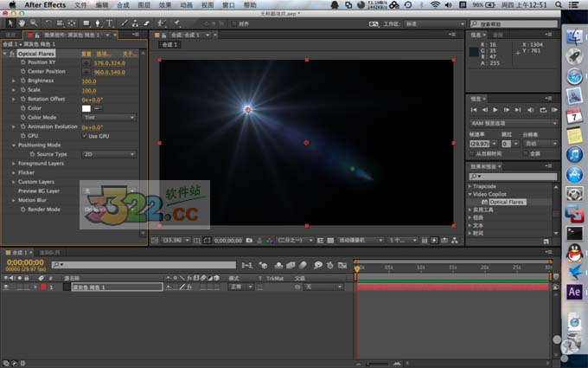The image size is (588, 368).
Task: Switch to the timeline tab next to the composition tab
Action: click(49, 252)
